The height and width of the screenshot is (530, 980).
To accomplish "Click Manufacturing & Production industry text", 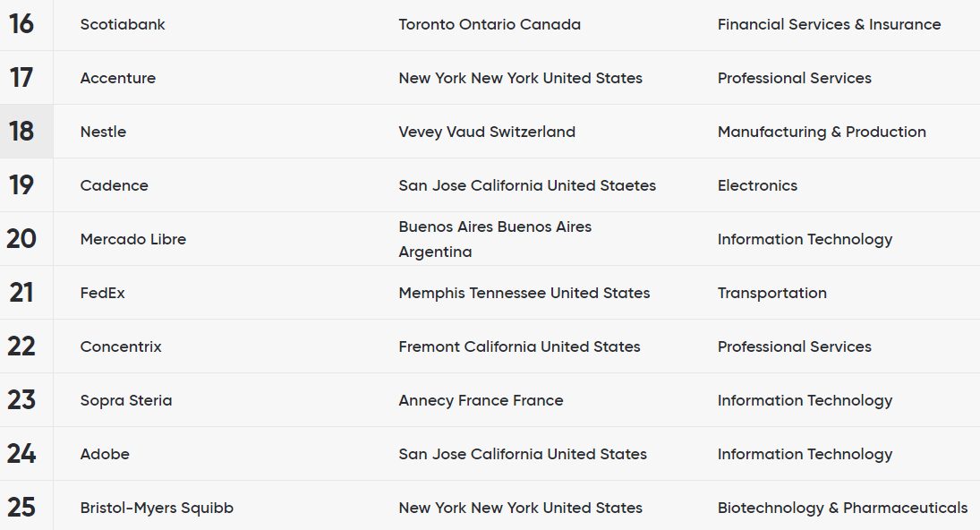I will click(x=822, y=132).
